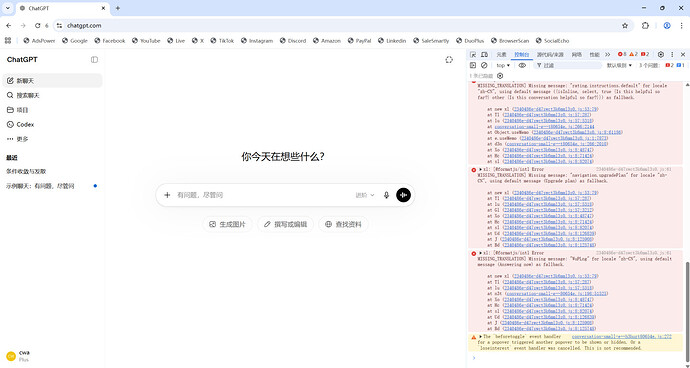690x368 pixels.
Task: Open the cwa account menu
Action: tap(52, 356)
